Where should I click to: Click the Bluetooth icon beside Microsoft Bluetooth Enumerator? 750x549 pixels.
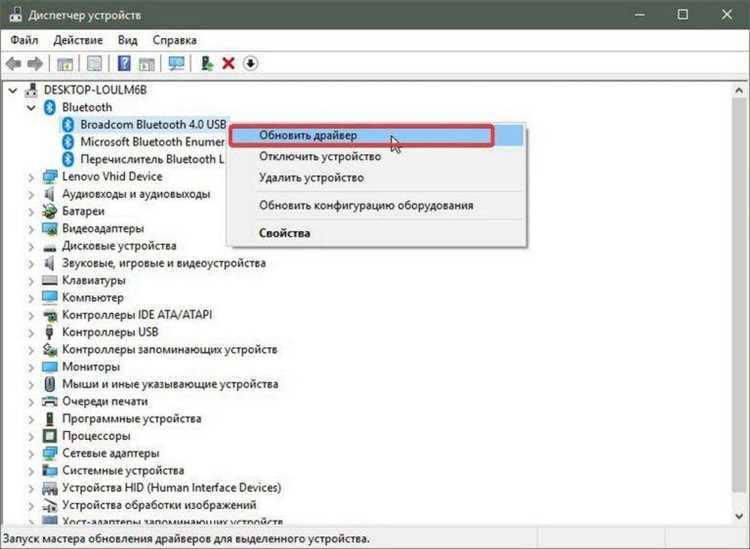click(x=68, y=142)
